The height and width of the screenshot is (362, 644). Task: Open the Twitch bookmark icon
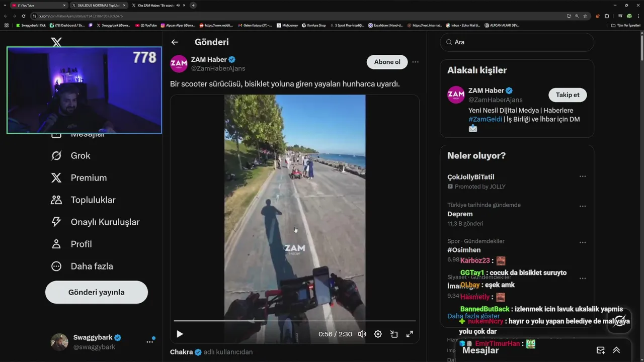[91, 25]
